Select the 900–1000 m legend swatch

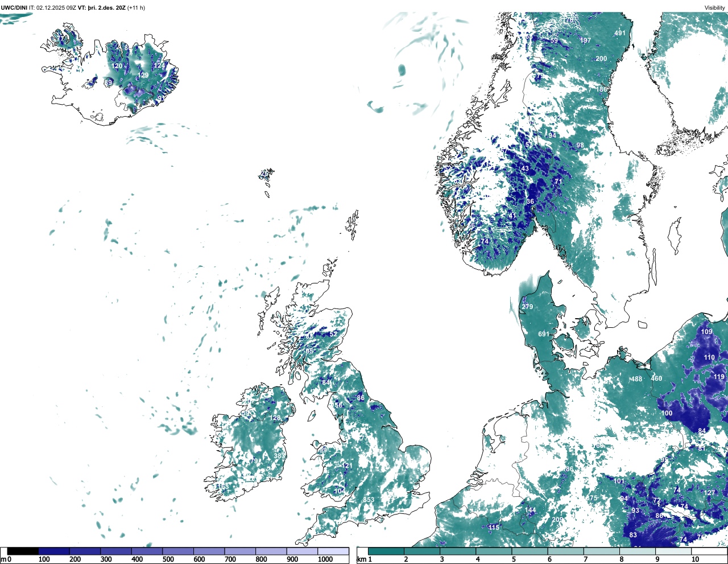tap(302, 551)
